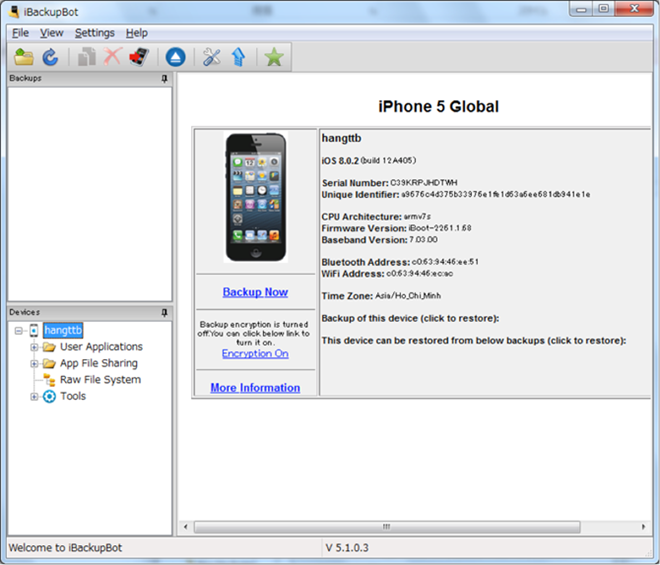
Task: Click the restore to device icon
Action: [139, 57]
